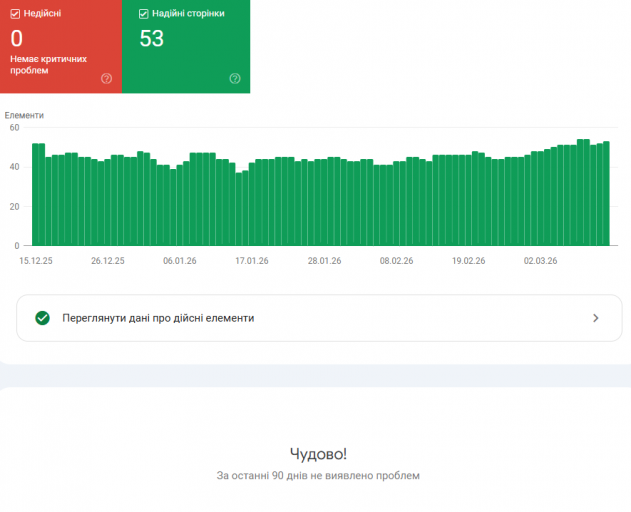Click date label 26.12.25 on chart
The height and width of the screenshot is (512, 631).
[108, 261]
